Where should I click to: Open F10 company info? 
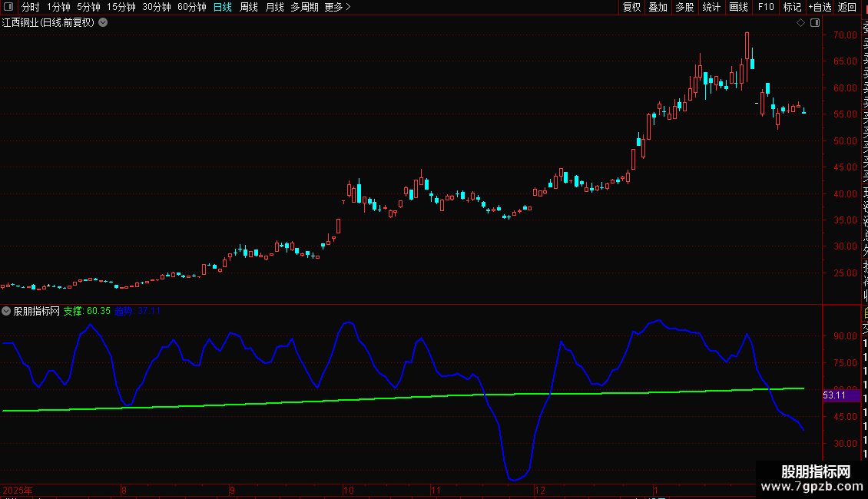coord(766,7)
